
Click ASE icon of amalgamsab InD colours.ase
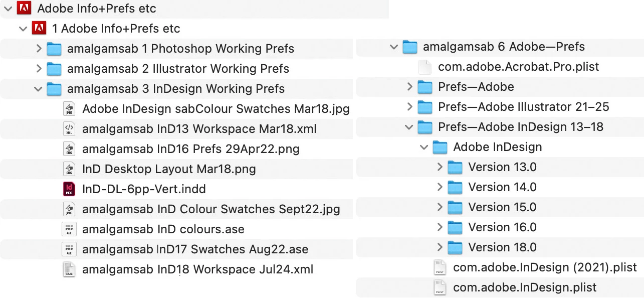click(69, 229)
